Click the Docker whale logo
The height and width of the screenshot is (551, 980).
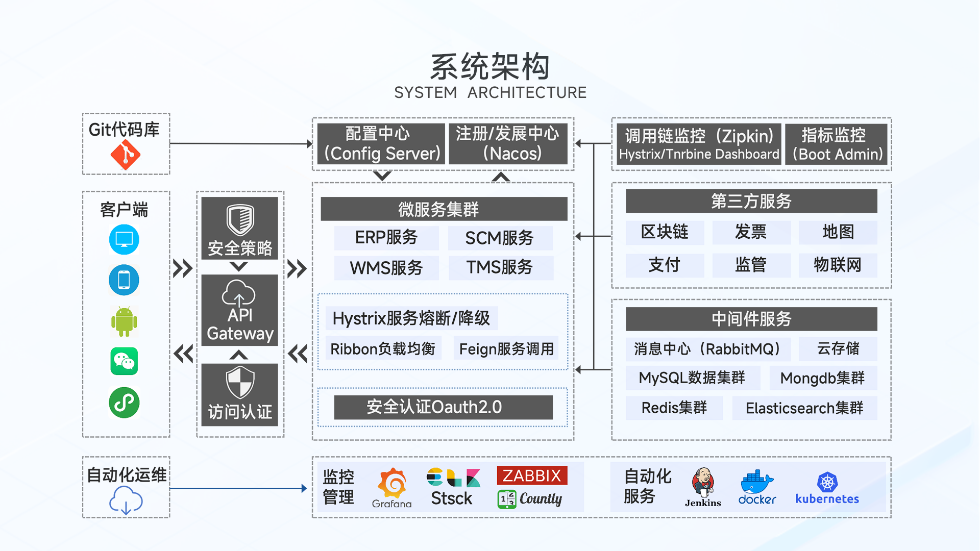pos(756,482)
